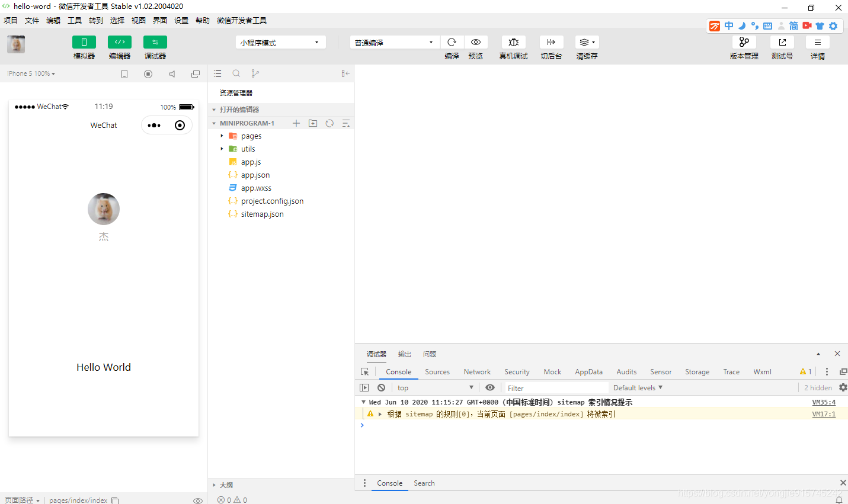The image size is (848, 504).
Task: Click the test account icon
Action: (782, 42)
